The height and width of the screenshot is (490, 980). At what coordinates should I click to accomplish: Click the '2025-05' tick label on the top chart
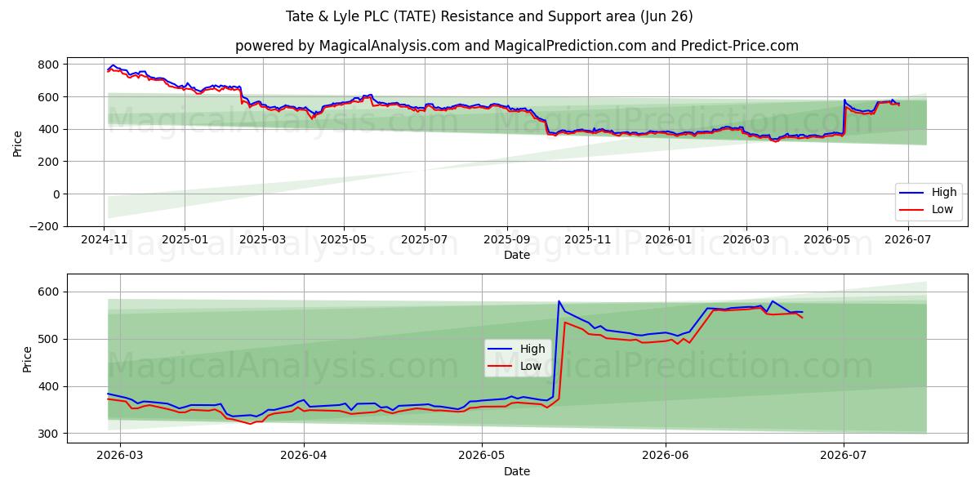(x=343, y=239)
